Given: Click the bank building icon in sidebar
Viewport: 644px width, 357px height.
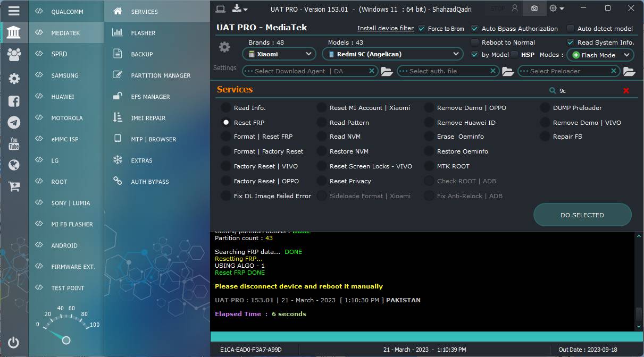Looking at the screenshot, I should coord(14,32).
